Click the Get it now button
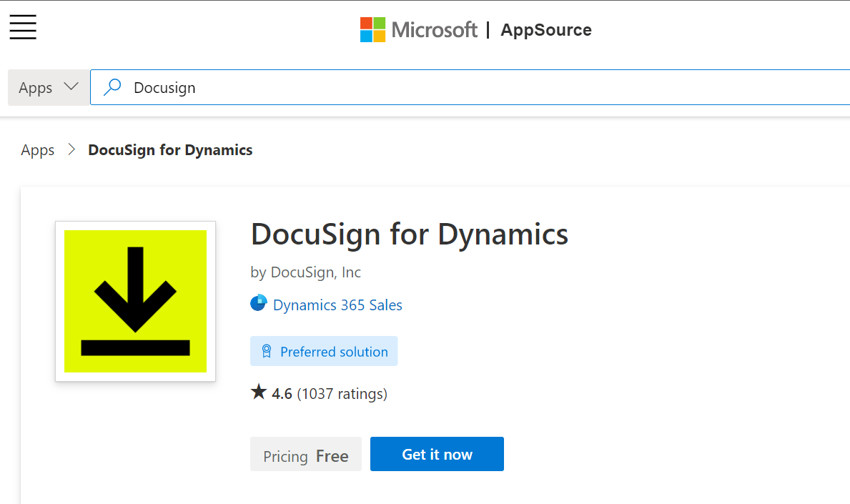 437,454
